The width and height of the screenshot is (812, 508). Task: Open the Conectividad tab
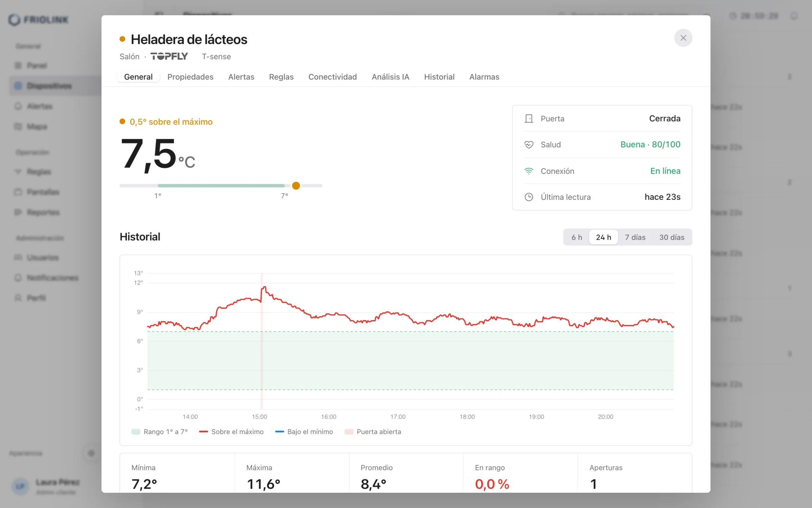(x=333, y=77)
